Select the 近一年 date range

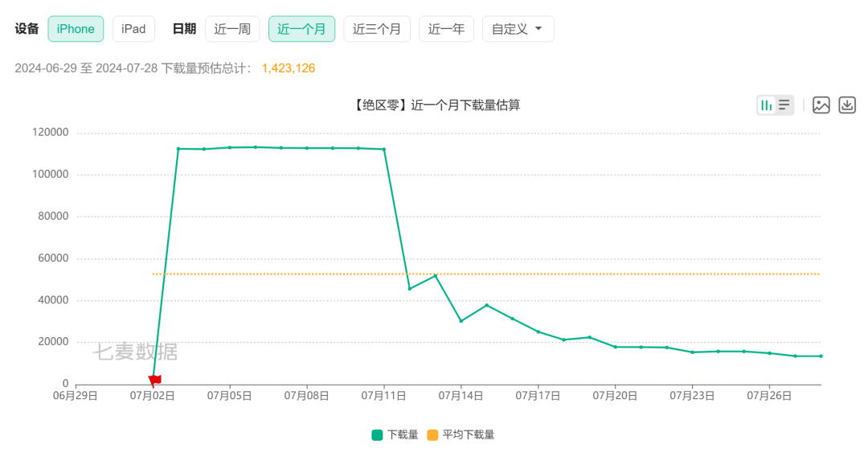click(446, 29)
